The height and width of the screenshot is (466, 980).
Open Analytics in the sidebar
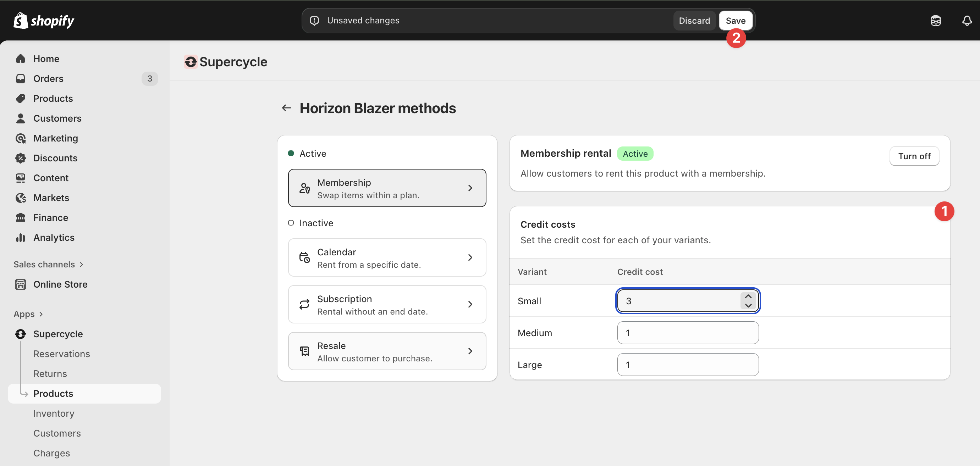[54, 238]
